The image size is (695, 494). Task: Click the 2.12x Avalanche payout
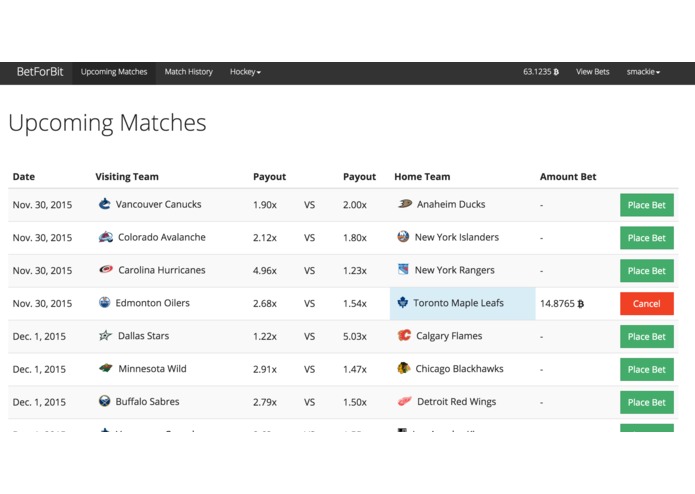[x=265, y=238]
